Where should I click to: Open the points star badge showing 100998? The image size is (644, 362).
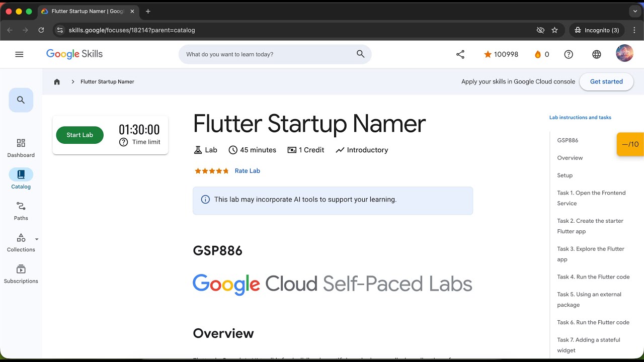click(x=501, y=54)
